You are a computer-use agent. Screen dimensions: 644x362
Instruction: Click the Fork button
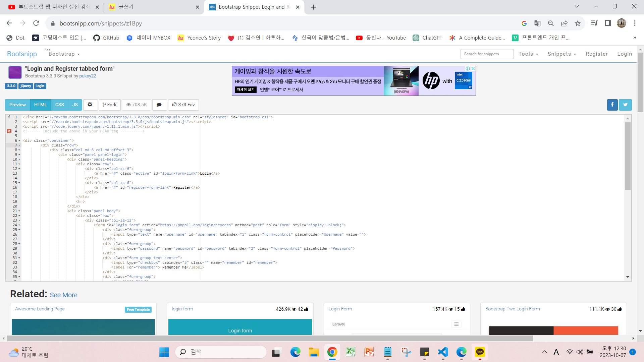click(110, 105)
